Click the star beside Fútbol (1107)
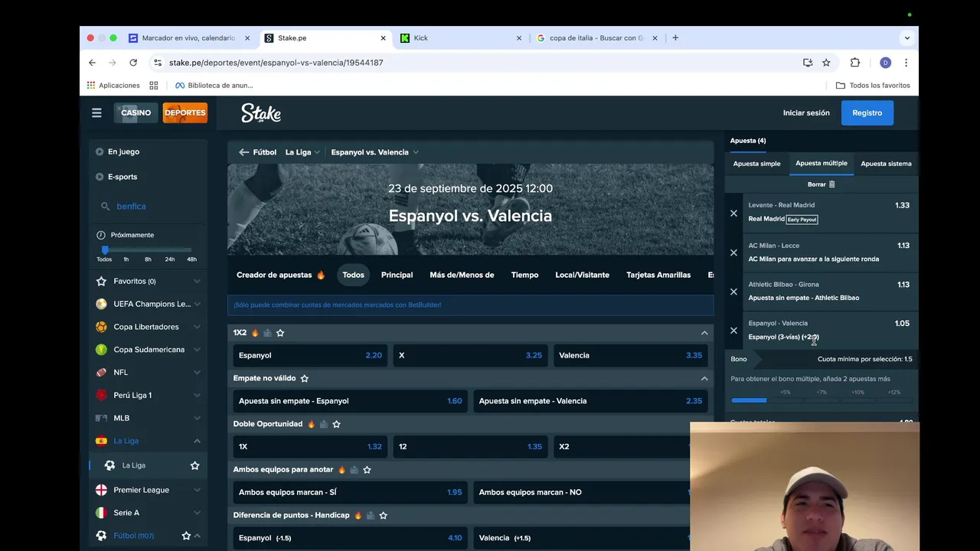Screen dimensions: 980x551 click(x=186, y=536)
